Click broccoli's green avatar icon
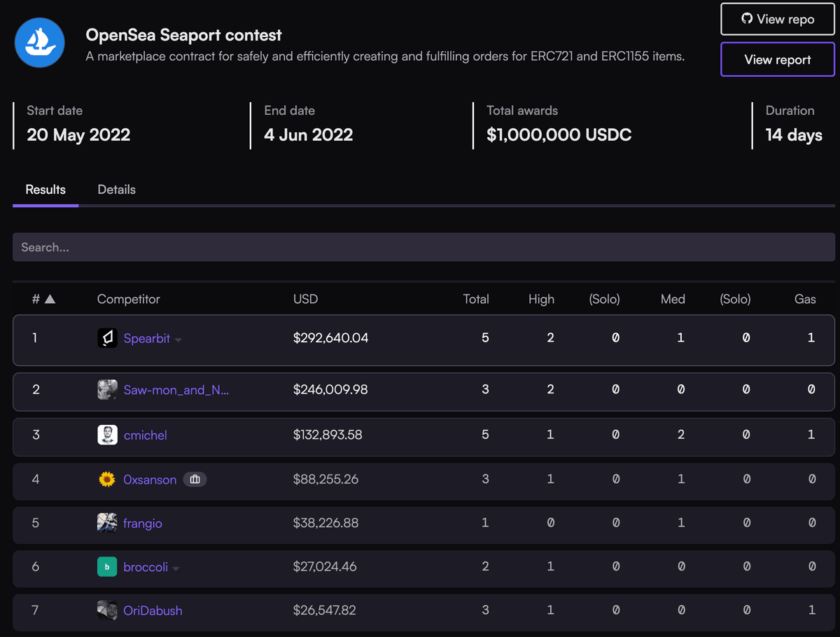The height and width of the screenshot is (637, 840). pos(107,567)
